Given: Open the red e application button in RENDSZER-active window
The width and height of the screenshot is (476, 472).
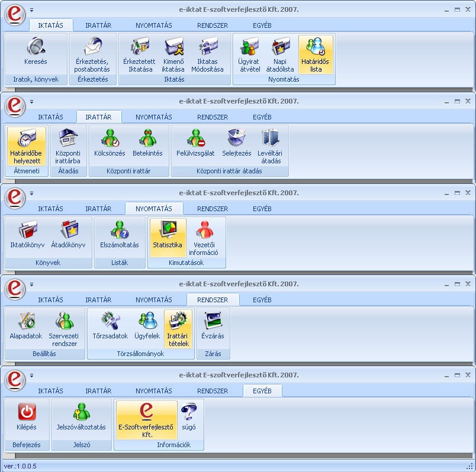Looking at the screenshot, I should [15, 289].
